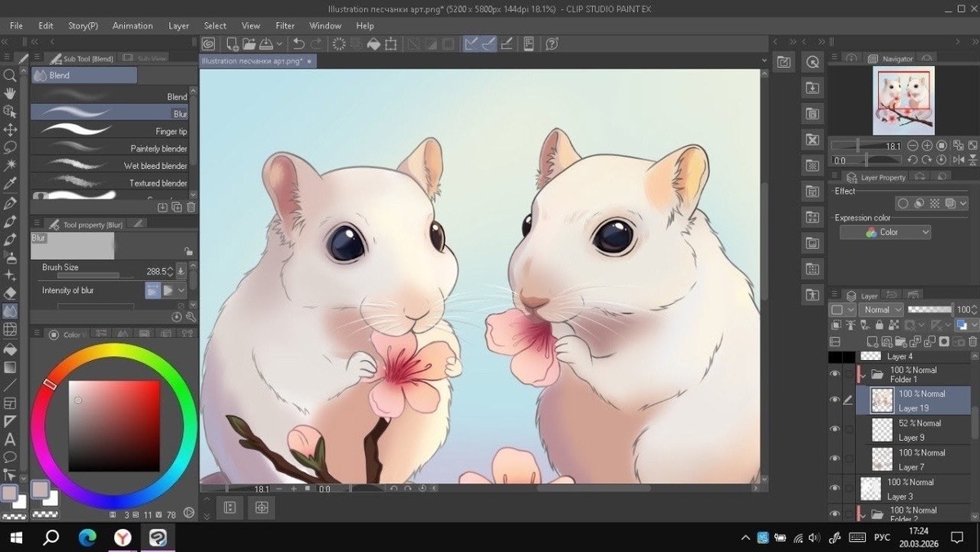Select the Eyedropper tool
This screenshot has width=980, height=552.
10,184
